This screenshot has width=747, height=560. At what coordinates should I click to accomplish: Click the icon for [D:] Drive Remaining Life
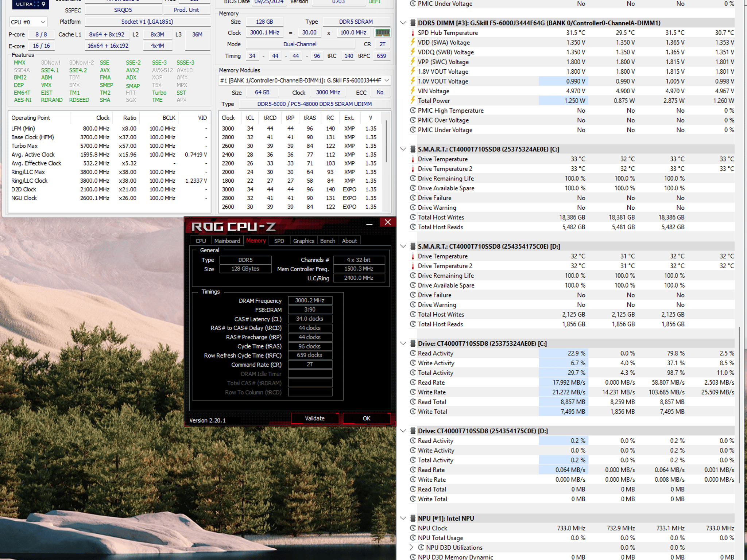pos(413,276)
